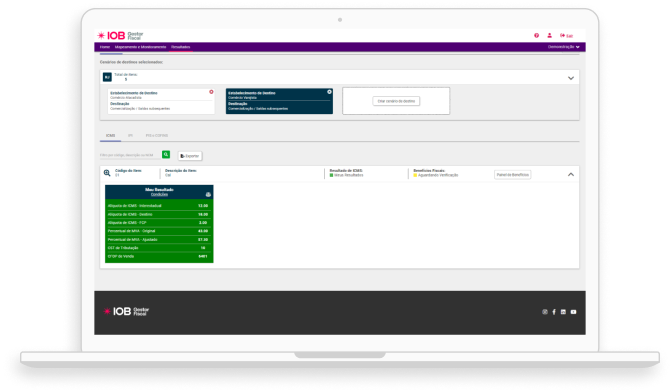Open the Demonstração dropdown
Image resolution: width=672 pixels, height=392 pixels.
coord(564,47)
